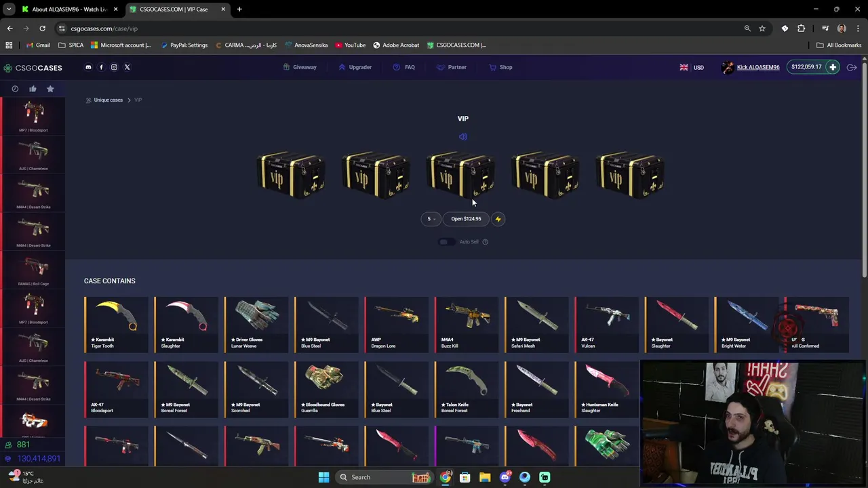Add funds with the green plus button

coord(833,67)
